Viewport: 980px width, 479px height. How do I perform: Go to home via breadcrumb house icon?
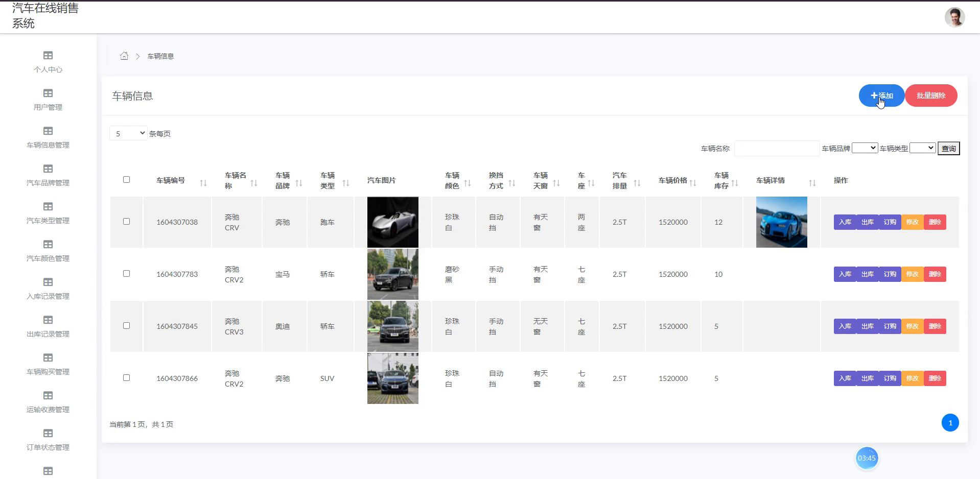point(124,56)
